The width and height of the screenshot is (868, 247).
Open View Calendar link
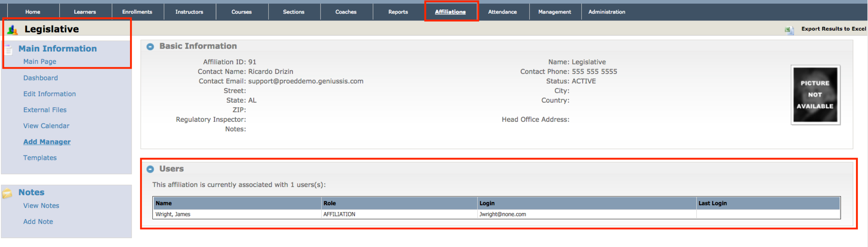(46, 126)
